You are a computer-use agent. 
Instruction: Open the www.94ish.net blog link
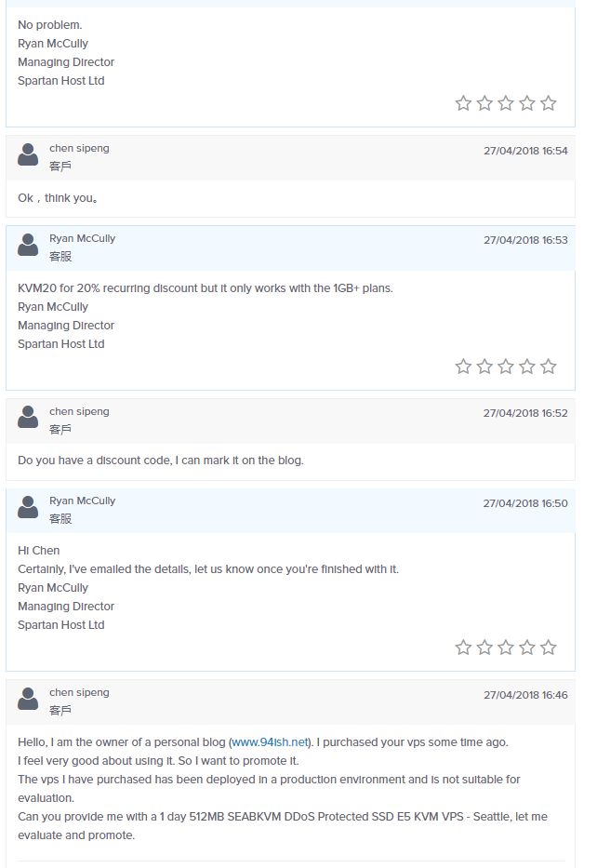[x=270, y=742]
